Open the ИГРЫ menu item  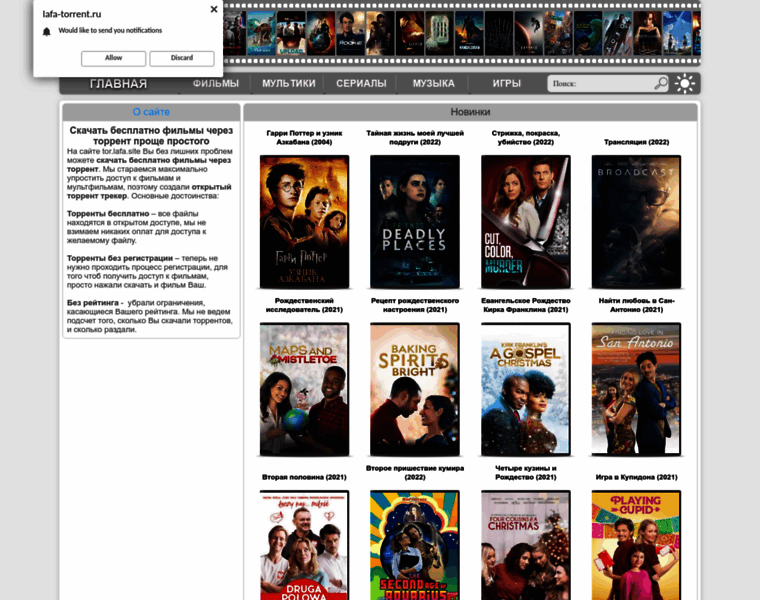pyautogui.click(x=507, y=83)
